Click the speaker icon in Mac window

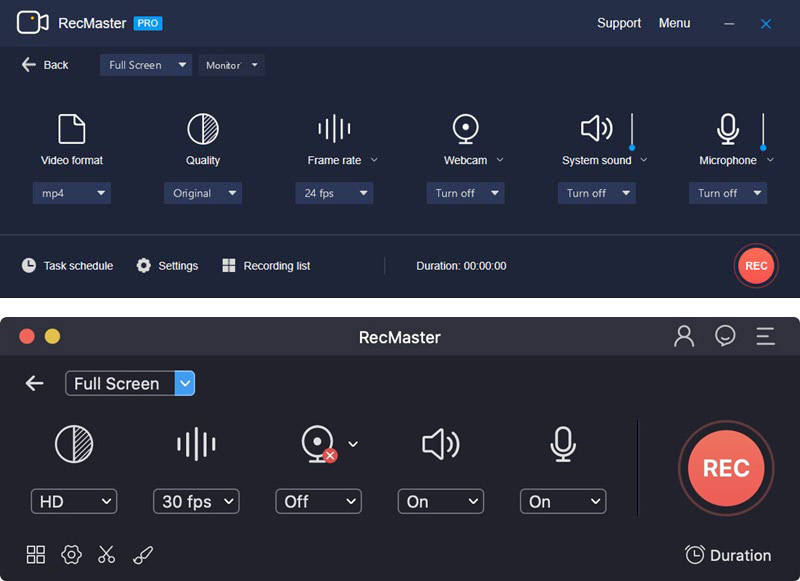(441, 444)
